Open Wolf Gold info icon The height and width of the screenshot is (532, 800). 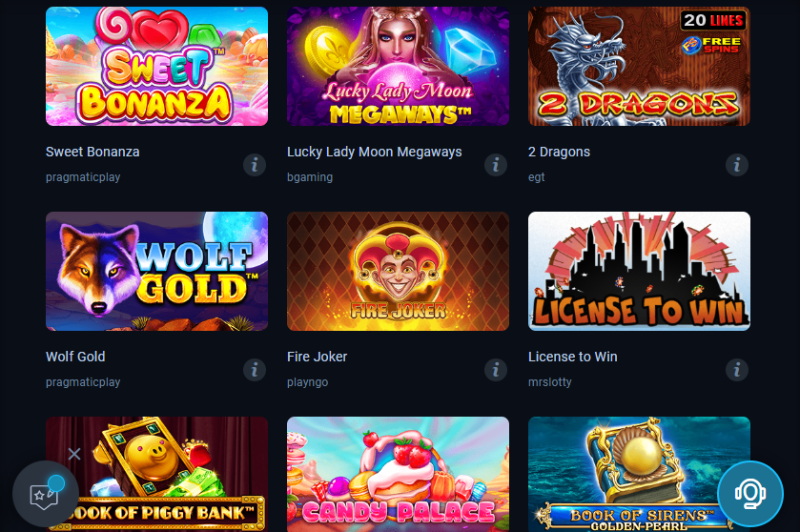(x=254, y=370)
